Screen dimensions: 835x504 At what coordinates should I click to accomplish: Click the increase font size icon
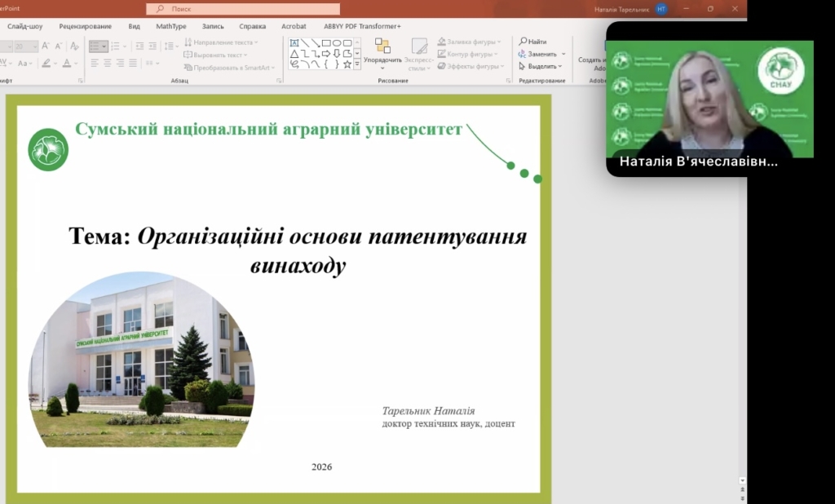click(46, 46)
